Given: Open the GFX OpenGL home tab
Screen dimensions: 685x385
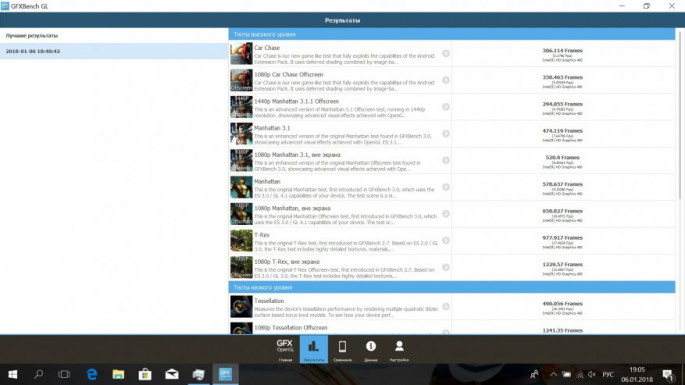Looking at the screenshot, I should pyautogui.click(x=285, y=350).
